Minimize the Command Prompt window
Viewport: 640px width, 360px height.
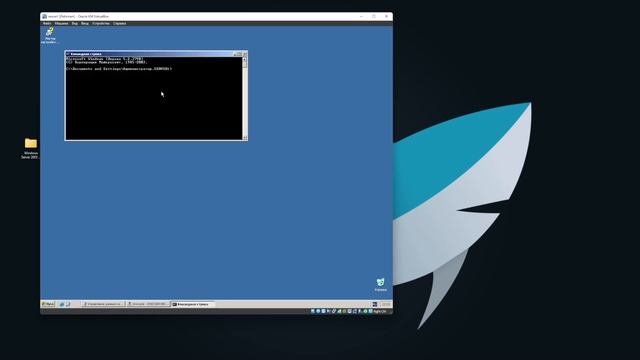click(x=236, y=54)
